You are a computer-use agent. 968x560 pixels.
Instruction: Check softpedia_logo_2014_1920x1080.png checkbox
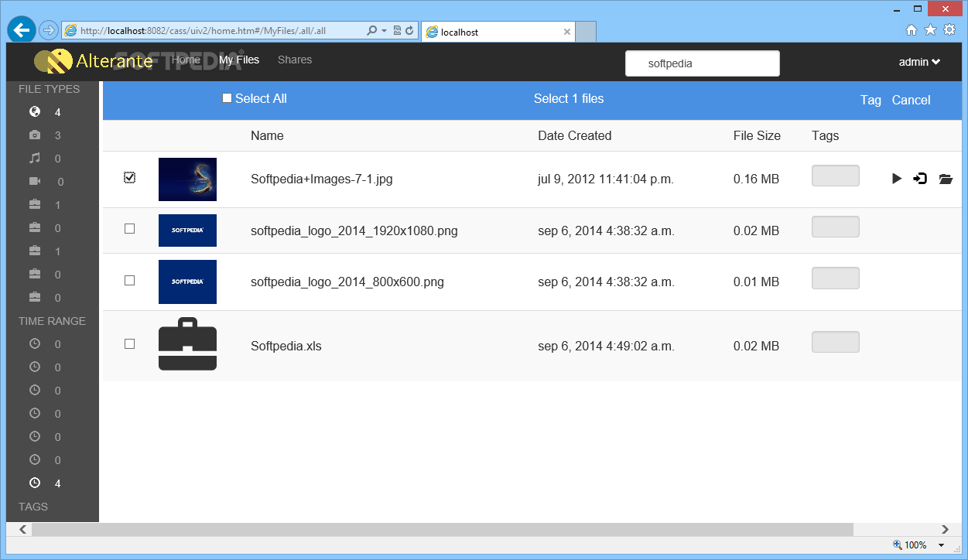coord(129,229)
